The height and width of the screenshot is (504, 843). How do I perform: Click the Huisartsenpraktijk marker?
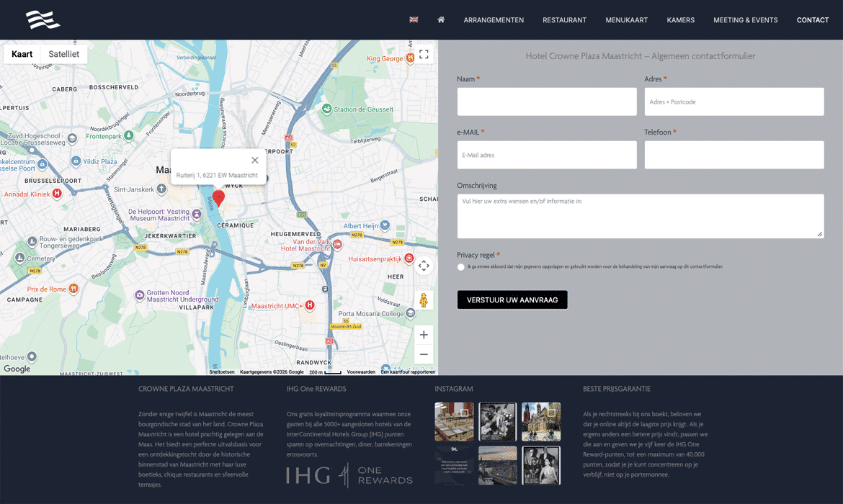(x=409, y=258)
